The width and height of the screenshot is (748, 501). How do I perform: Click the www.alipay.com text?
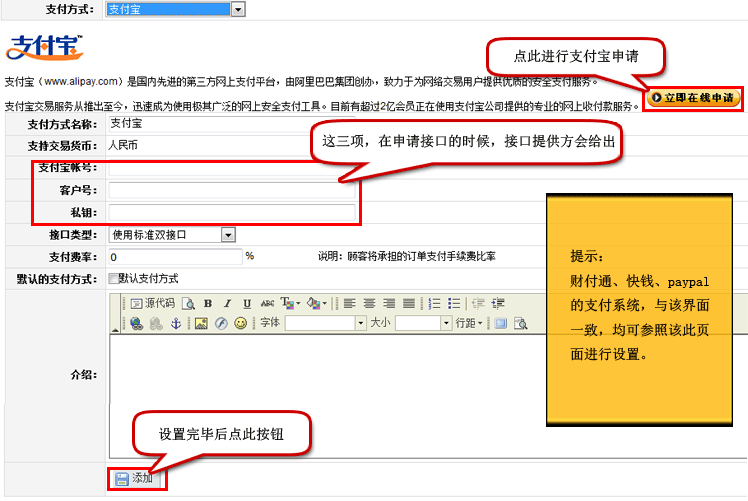[81, 82]
